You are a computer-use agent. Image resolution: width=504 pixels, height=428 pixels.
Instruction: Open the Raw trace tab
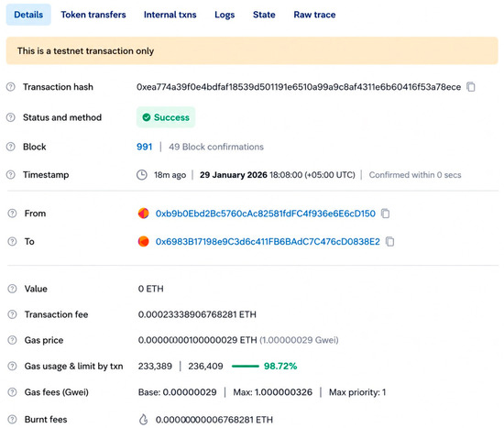coord(314,15)
